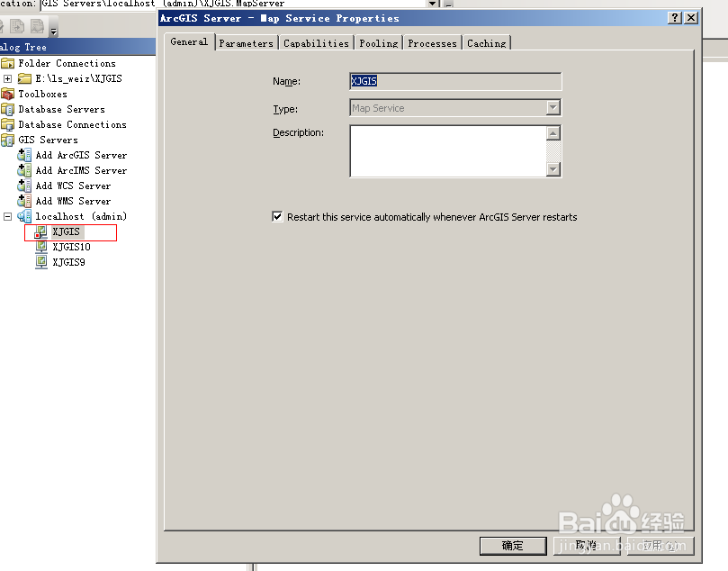Open the Capabilities tab
This screenshot has width=728, height=571.
tap(316, 43)
